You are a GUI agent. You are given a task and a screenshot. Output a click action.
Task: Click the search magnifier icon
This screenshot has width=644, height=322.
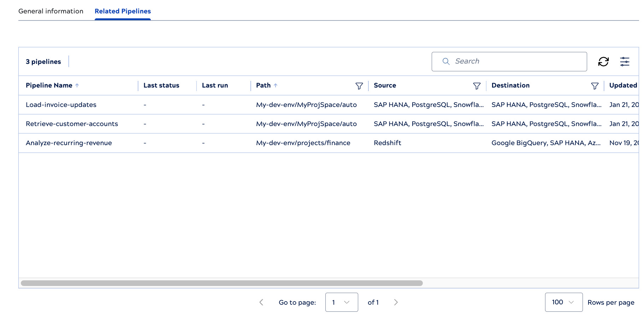446,61
